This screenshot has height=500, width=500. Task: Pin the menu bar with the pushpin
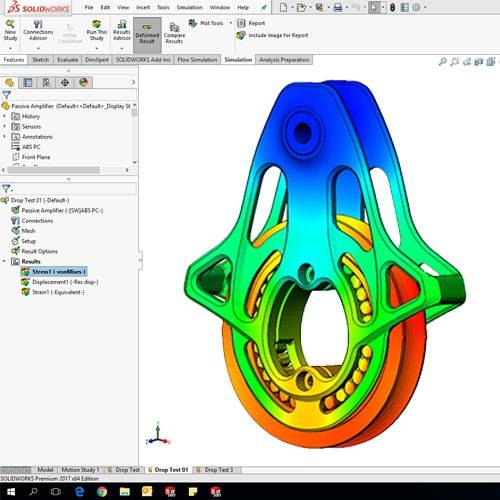pos(264,8)
